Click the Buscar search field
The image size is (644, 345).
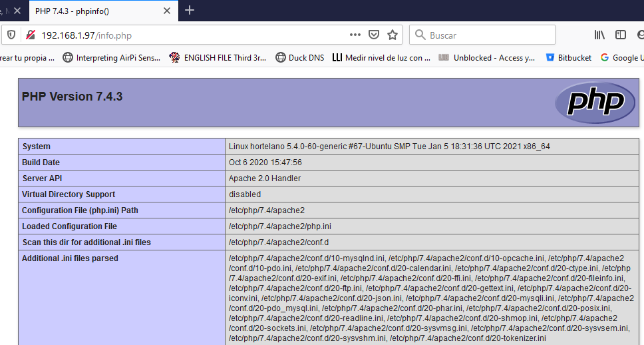click(x=482, y=35)
